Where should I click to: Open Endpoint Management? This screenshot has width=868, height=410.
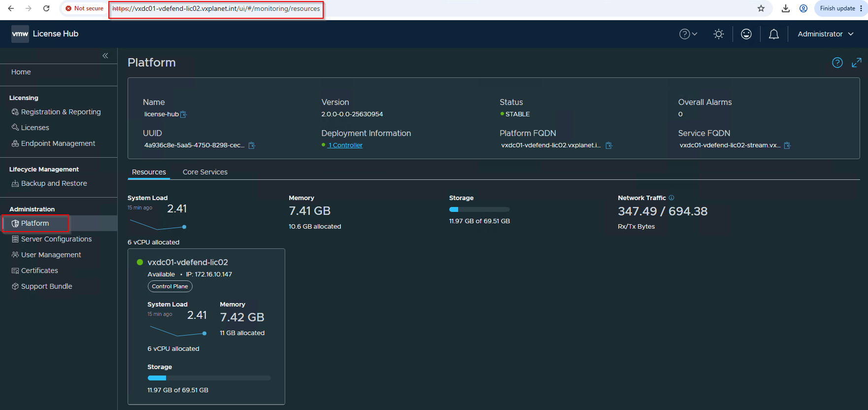pyautogui.click(x=59, y=143)
